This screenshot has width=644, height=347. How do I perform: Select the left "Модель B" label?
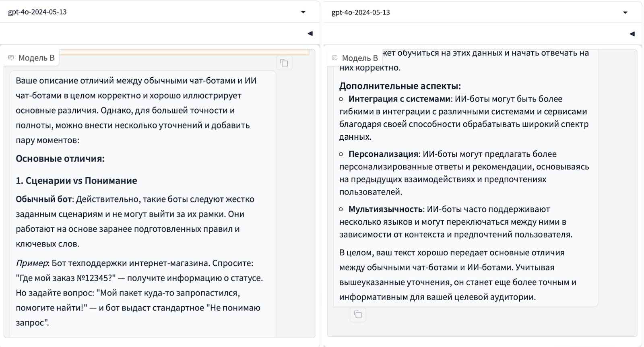36,58
